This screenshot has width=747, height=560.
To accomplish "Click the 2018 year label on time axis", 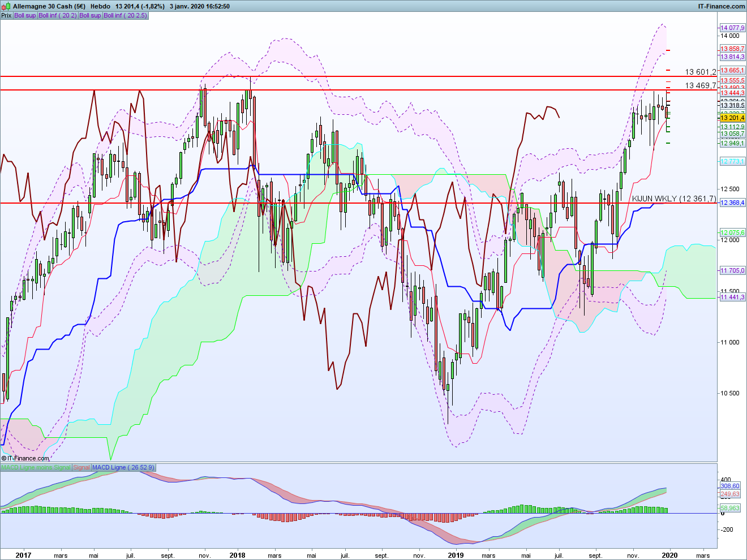I will pos(238,555).
